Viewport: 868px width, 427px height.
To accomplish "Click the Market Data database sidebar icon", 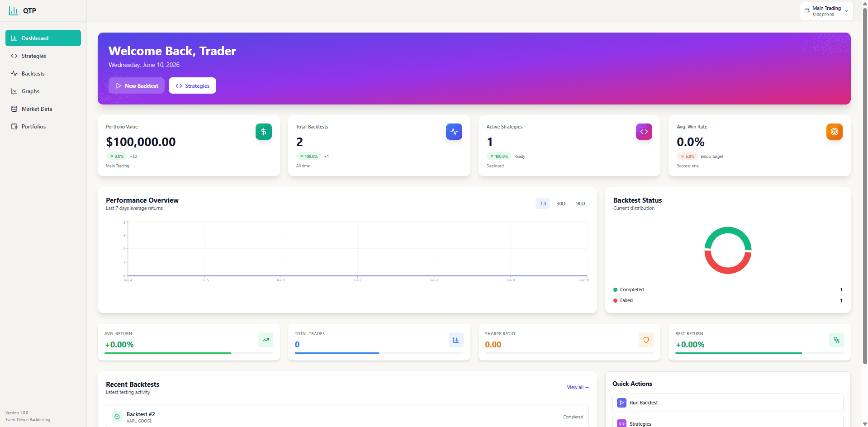I will [x=14, y=109].
